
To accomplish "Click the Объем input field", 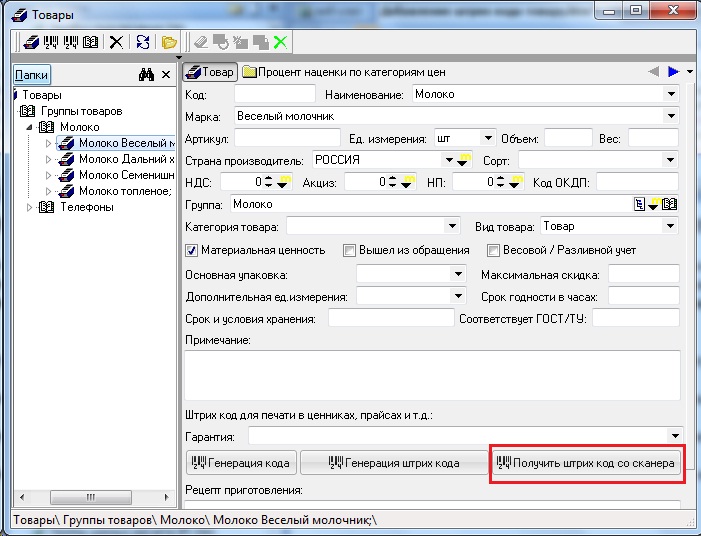I will tap(568, 138).
